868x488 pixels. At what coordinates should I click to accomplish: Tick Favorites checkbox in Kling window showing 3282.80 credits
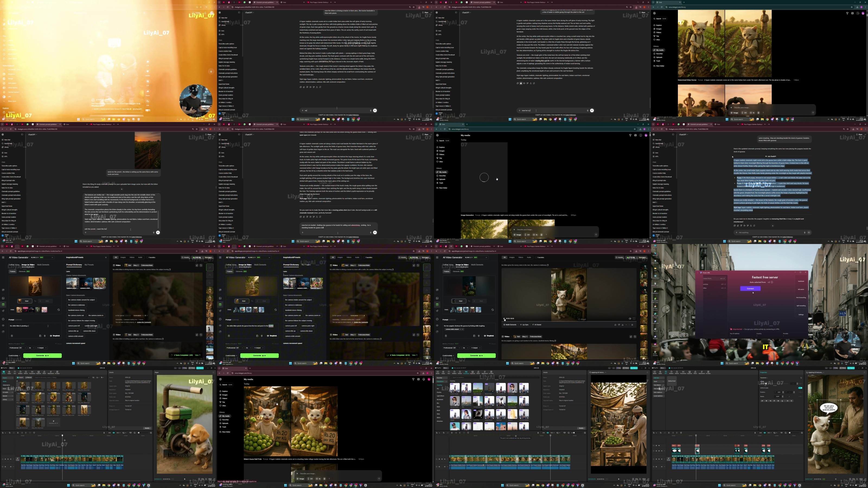coord(147,258)
